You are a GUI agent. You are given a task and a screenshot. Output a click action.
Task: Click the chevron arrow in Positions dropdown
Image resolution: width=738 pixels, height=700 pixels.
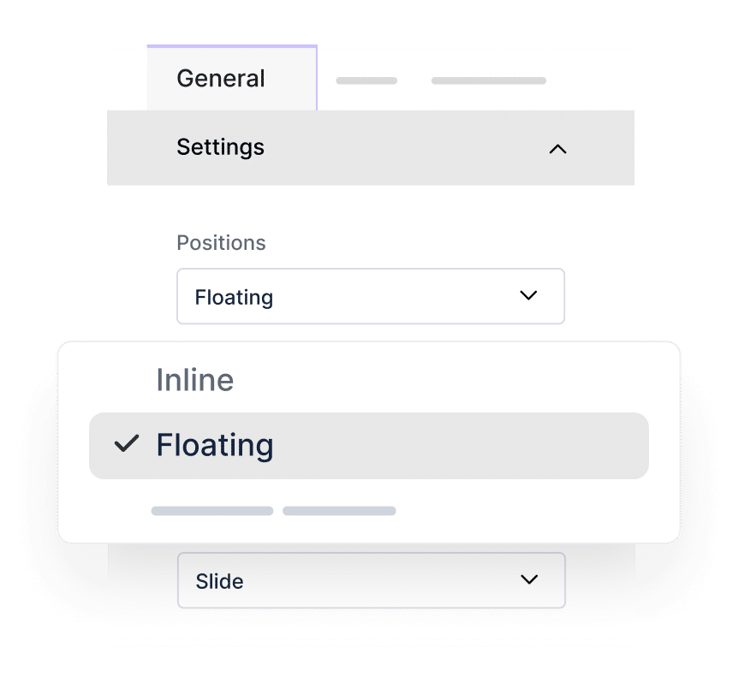tap(528, 296)
